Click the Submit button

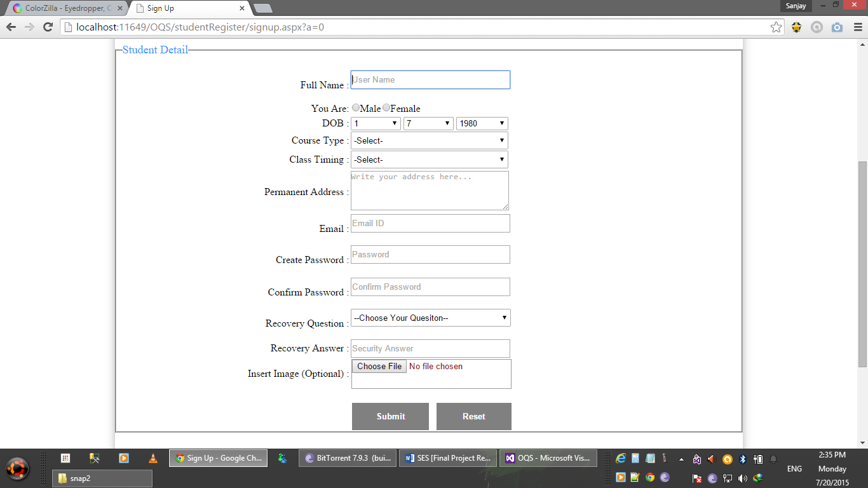click(390, 416)
